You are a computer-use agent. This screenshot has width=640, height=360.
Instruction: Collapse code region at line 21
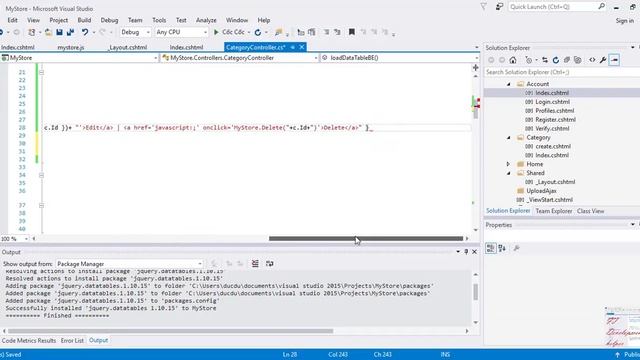(41, 72)
